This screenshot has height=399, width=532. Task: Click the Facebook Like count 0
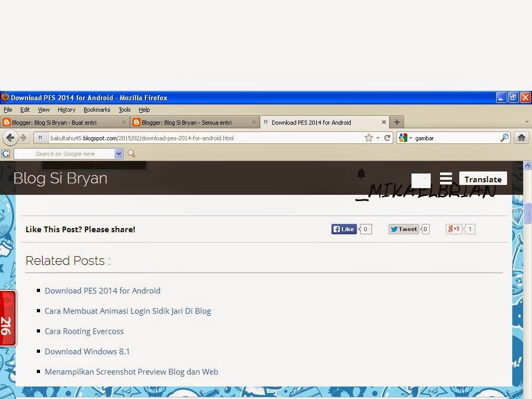point(365,229)
